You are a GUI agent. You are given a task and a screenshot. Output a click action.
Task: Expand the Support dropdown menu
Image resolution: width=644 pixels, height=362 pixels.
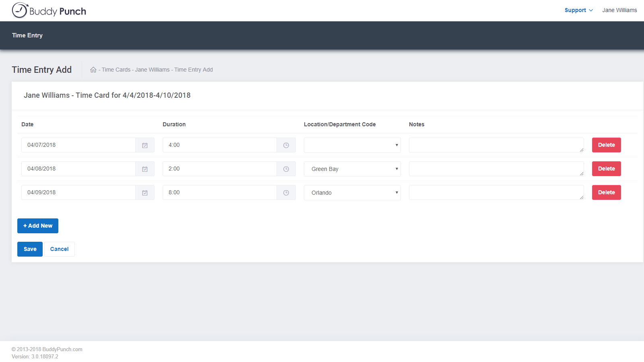pos(578,10)
